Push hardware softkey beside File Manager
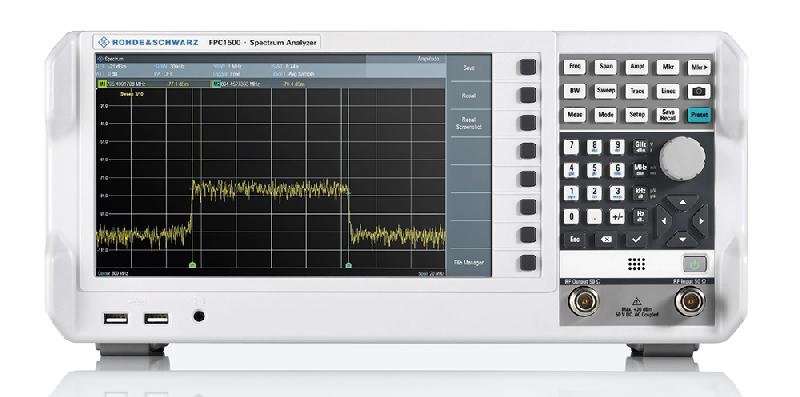Screen dimensions: 800x397 528,263
